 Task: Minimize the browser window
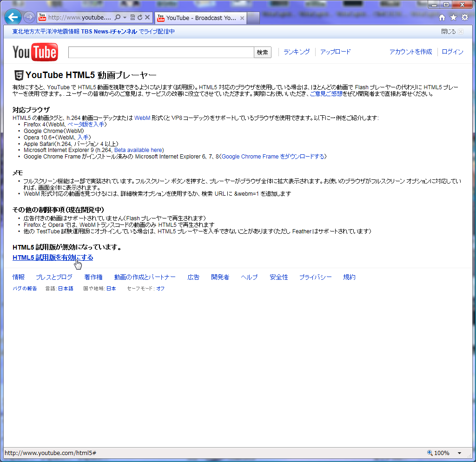pyautogui.click(x=434, y=5)
